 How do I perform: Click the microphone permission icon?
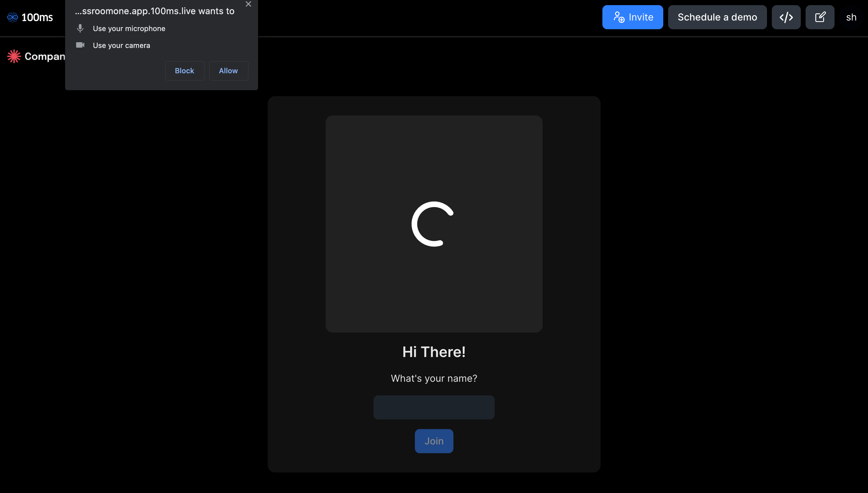tap(80, 27)
